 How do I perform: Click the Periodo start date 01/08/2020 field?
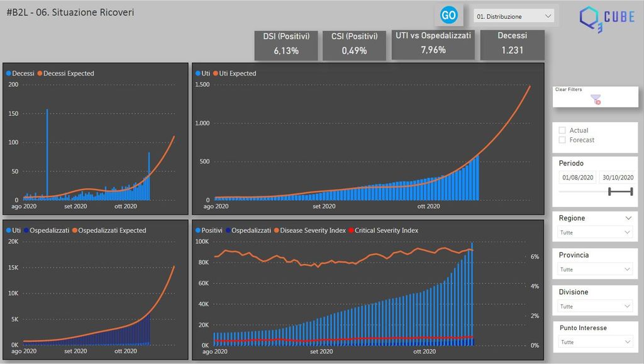[x=578, y=178]
